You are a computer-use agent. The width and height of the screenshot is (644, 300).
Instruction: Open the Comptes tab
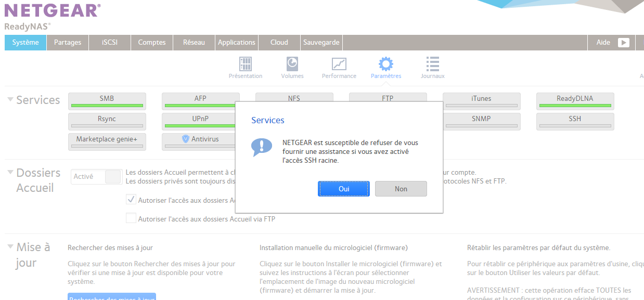152,43
